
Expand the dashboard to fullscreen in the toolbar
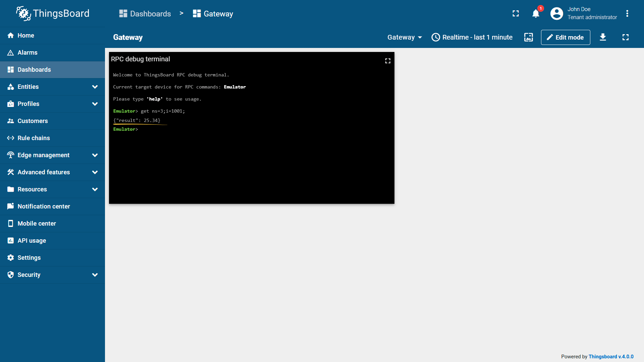[625, 37]
